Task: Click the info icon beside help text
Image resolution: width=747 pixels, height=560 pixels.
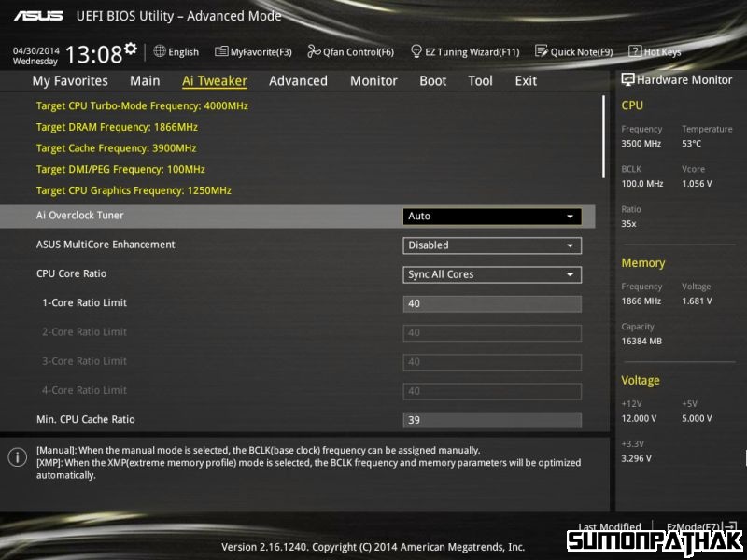Action: pos(18,457)
